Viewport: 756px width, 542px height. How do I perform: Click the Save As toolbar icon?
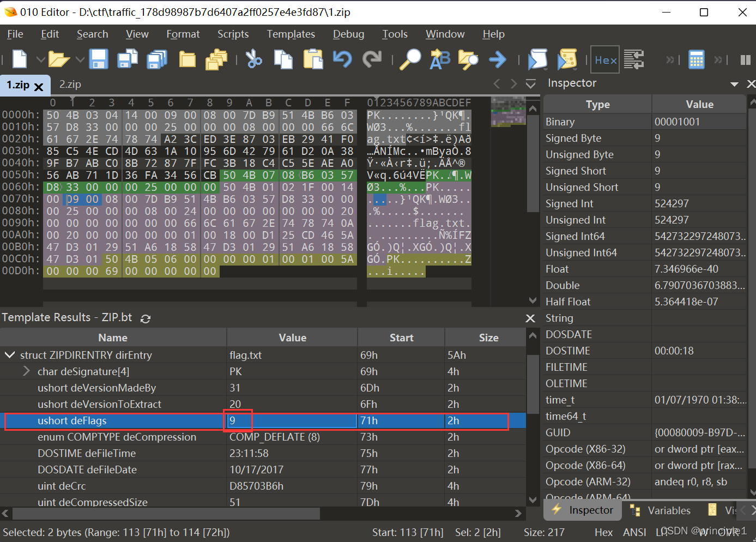click(128, 59)
